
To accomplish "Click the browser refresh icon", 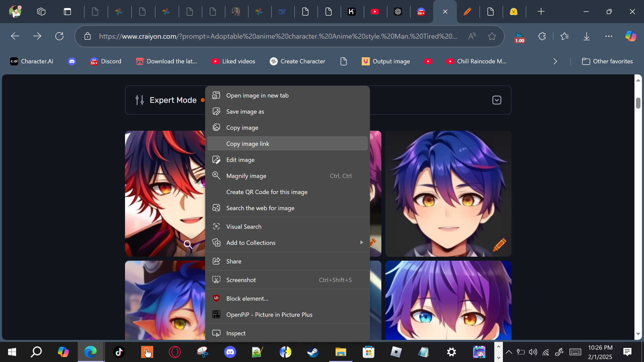I will pos(59,36).
